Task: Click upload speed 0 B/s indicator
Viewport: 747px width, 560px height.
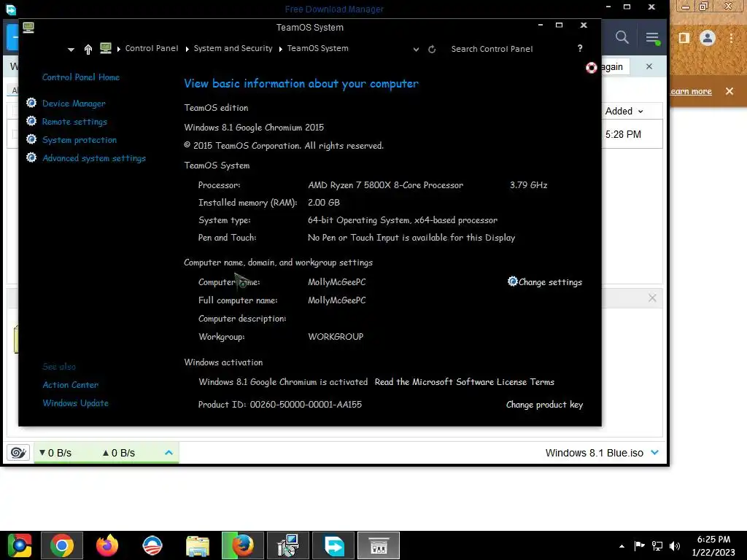Action: (x=119, y=453)
